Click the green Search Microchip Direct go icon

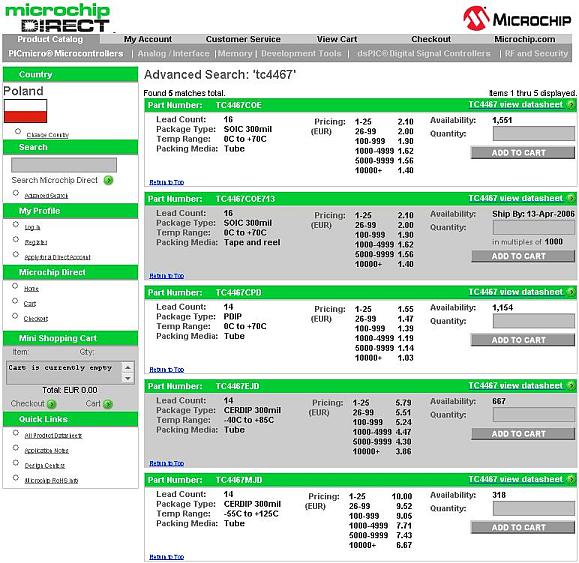point(108,180)
